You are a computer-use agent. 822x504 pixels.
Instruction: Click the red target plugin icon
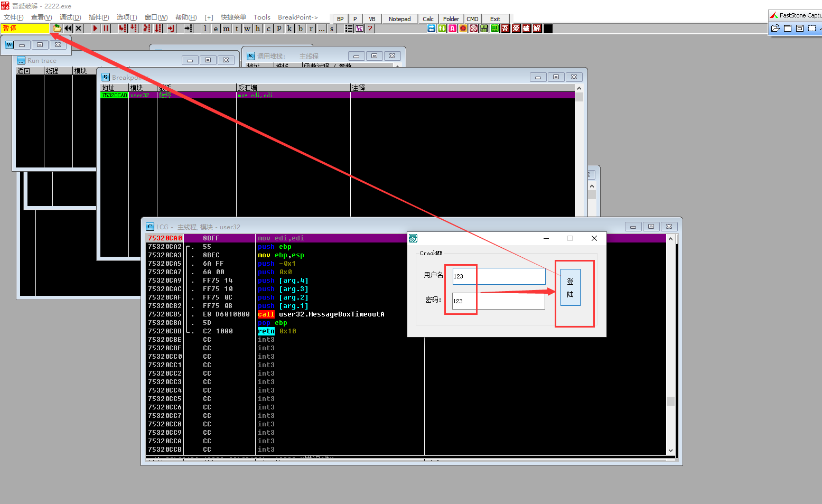click(x=474, y=29)
